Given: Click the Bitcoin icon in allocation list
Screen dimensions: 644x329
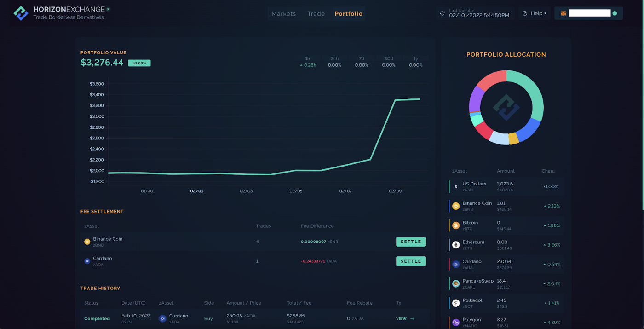Looking at the screenshot, I should (x=456, y=225).
